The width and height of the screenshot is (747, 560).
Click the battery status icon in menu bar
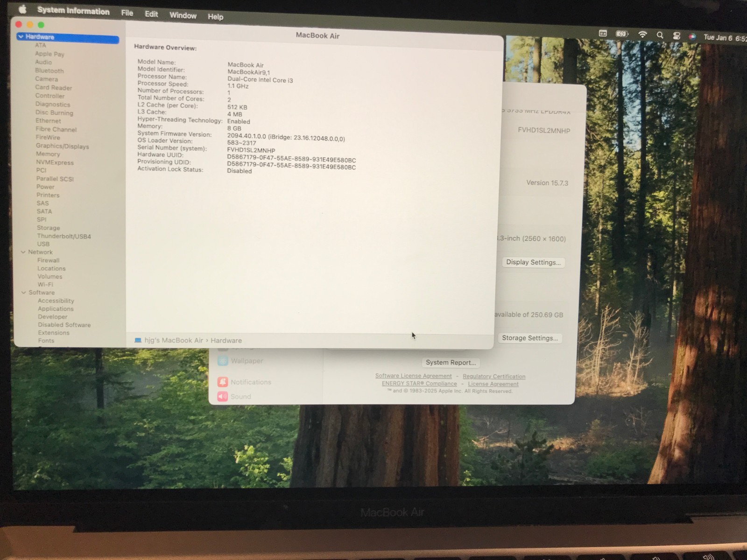(x=621, y=34)
